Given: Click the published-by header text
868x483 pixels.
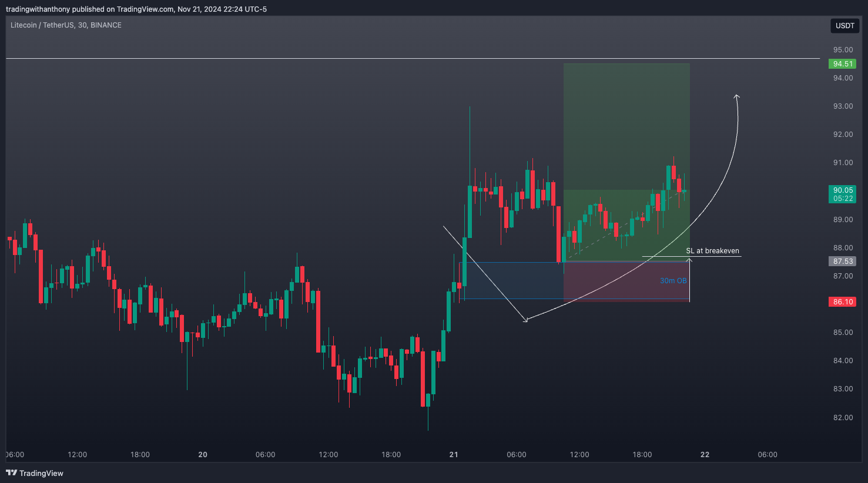Looking at the screenshot, I should click(136, 9).
